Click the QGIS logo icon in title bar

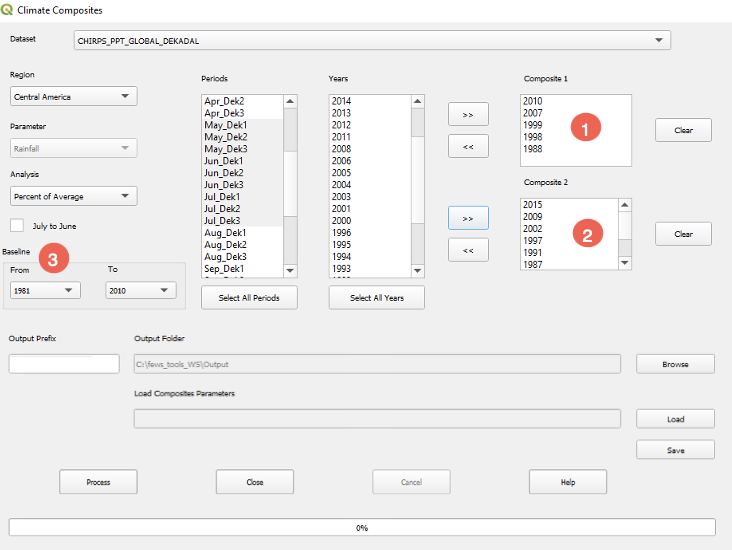pos(9,9)
